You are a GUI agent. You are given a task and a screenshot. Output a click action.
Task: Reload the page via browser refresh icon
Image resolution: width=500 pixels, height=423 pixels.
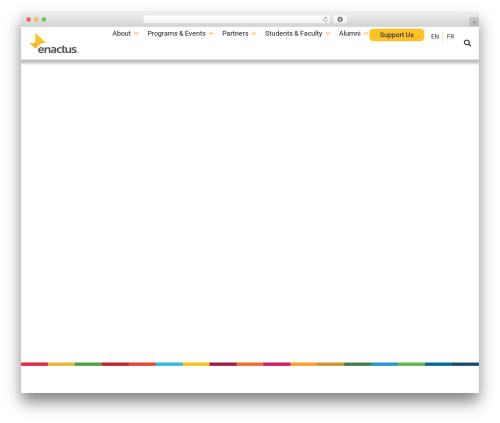tap(325, 19)
